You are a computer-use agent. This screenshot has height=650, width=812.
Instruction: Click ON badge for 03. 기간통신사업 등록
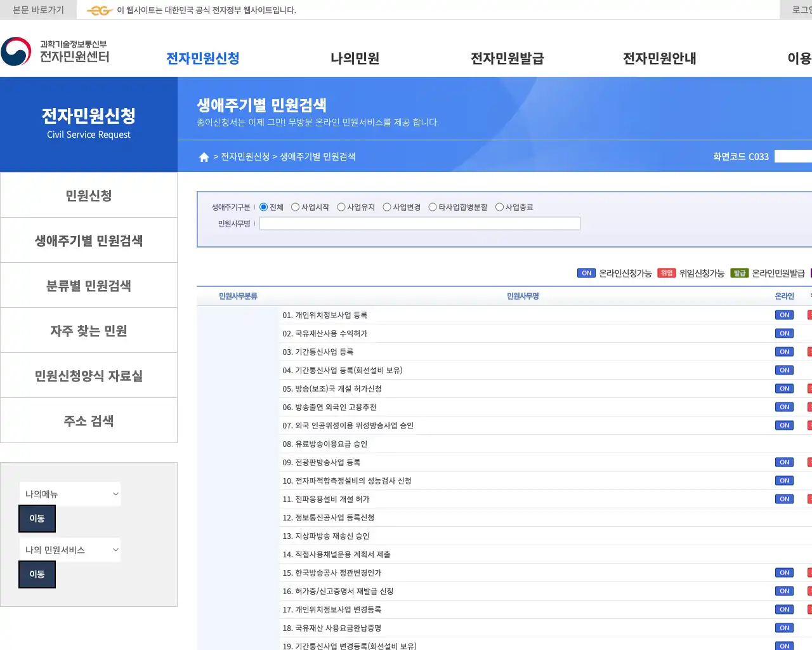pos(785,352)
